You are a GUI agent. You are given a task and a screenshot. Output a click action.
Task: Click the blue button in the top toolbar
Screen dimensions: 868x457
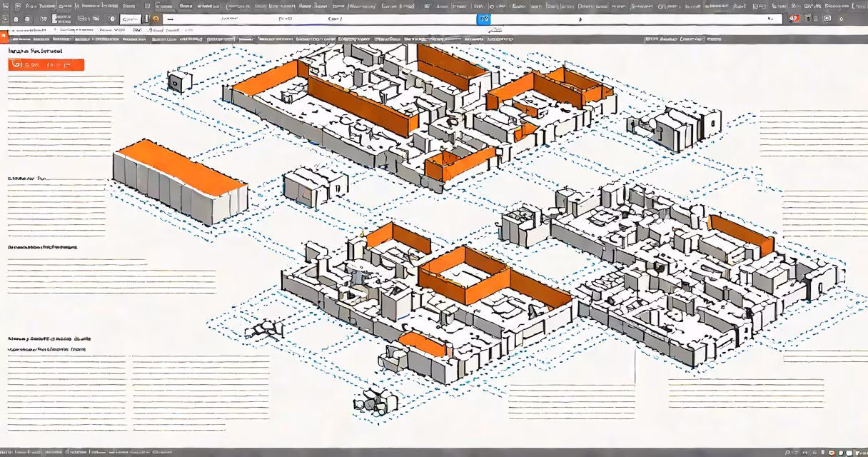click(x=485, y=19)
